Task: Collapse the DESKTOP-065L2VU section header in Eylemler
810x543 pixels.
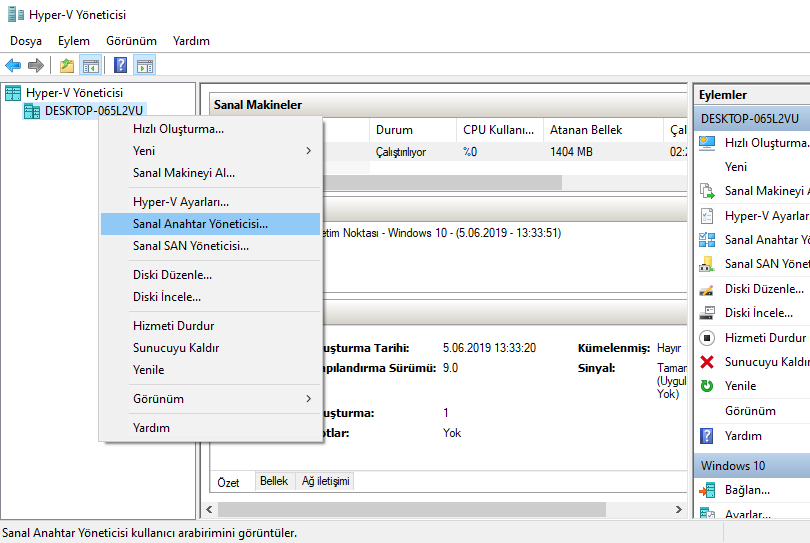Action: click(x=752, y=119)
